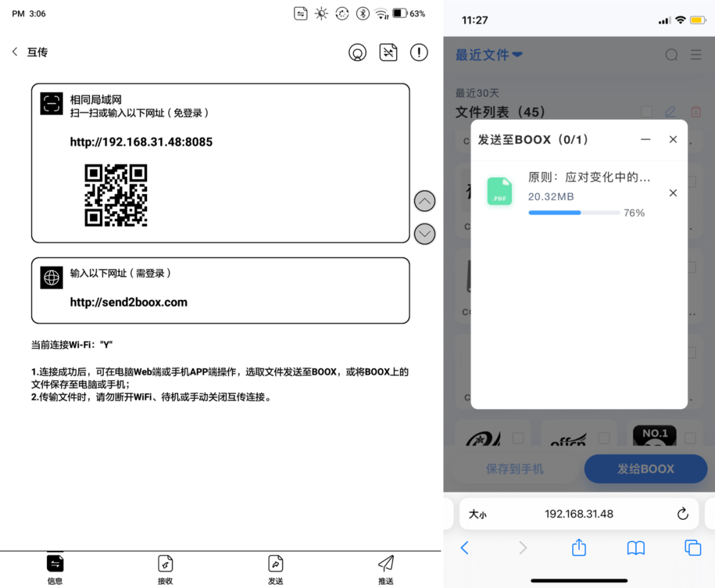715x588 pixels.
Task: Open search in the file list page
Action: tap(671, 55)
